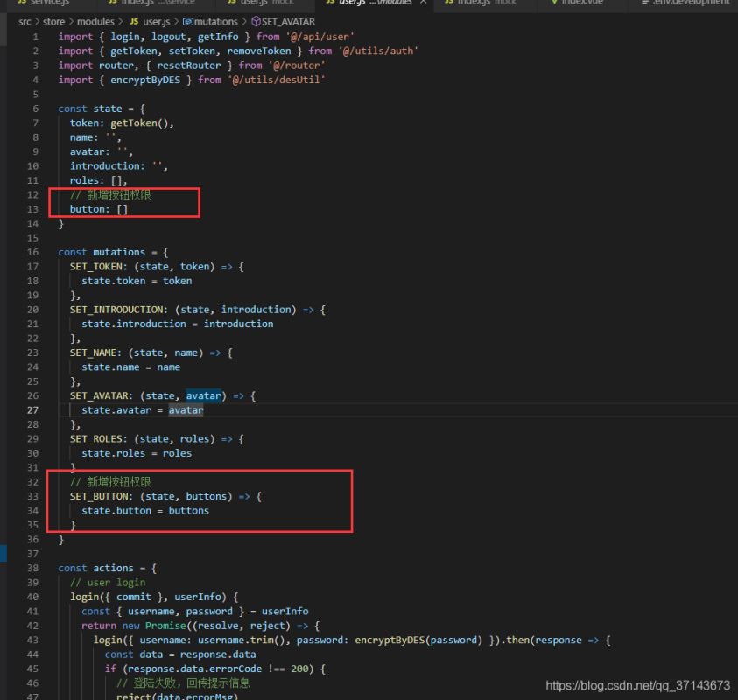Click line number 27 in the gutter
Image resolution: width=738 pixels, height=700 pixels.
pyautogui.click(x=32, y=410)
